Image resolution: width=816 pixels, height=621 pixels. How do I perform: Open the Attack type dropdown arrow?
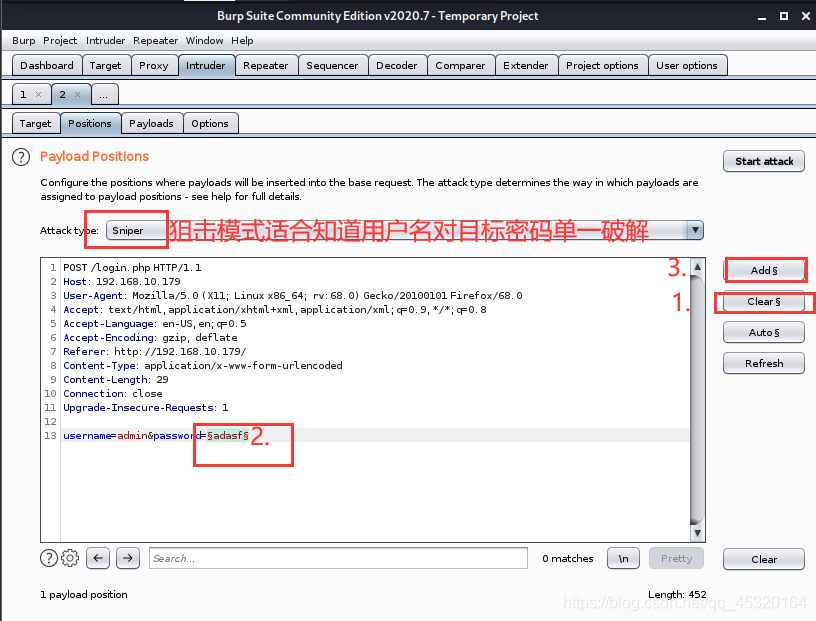[695, 230]
